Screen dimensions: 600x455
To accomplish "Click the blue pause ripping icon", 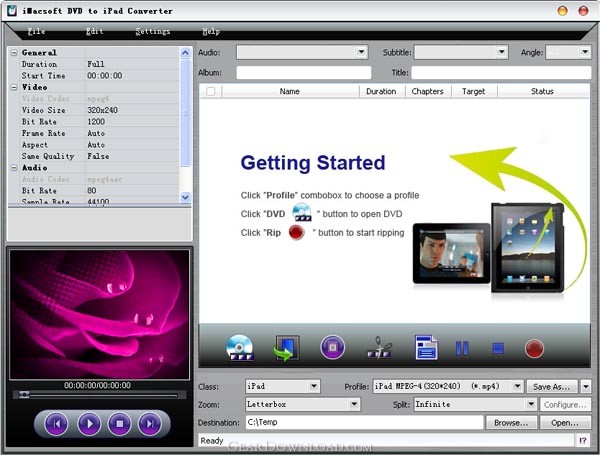I will click(462, 348).
